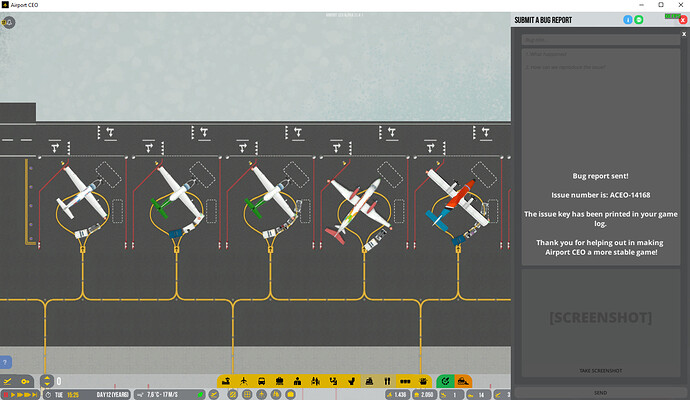
Task: Toggle the baggage overlay round icon
Action: tap(290, 394)
